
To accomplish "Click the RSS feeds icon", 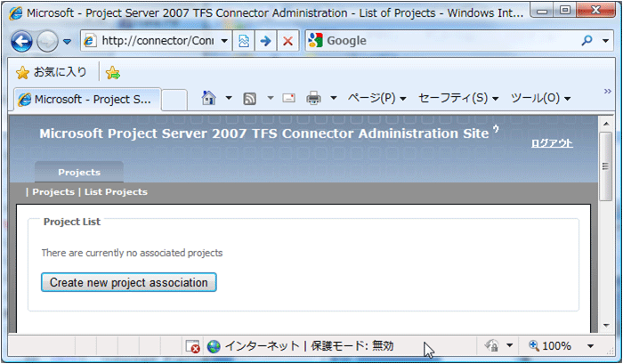I will click(x=249, y=98).
